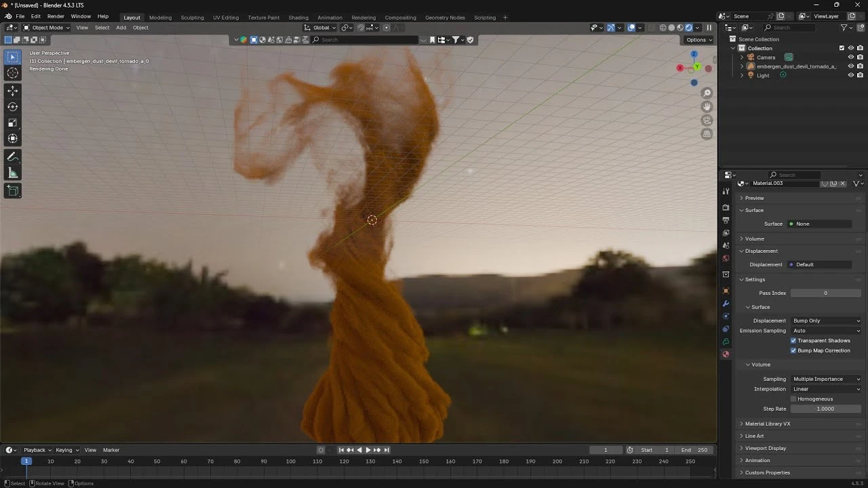Click the Pass Index value field
Screen dimensions: 868x488
826,293
